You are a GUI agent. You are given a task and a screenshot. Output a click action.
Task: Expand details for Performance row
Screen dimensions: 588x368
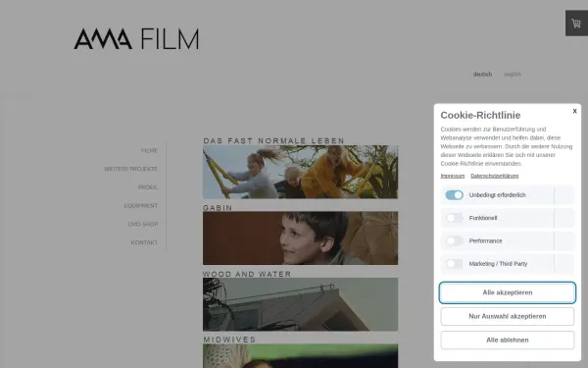[564, 240]
